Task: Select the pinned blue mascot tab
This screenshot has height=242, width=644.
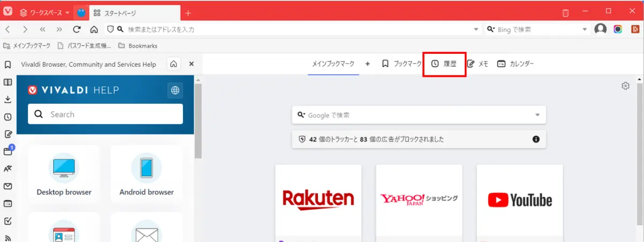Action: pyautogui.click(x=80, y=12)
